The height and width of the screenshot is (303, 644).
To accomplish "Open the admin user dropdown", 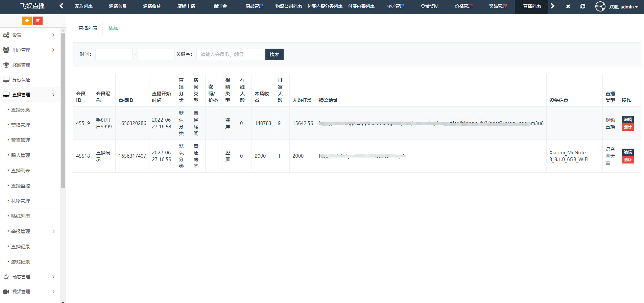I will [624, 7].
